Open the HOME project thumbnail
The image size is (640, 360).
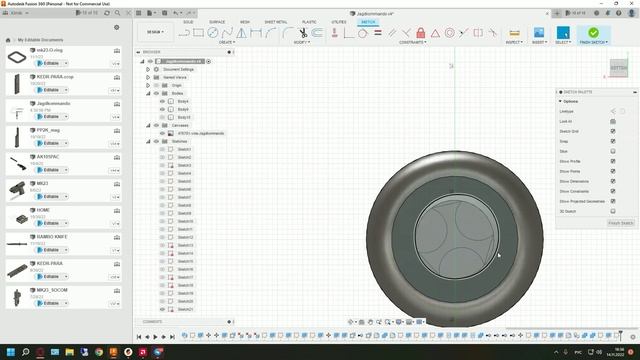click(18, 218)
